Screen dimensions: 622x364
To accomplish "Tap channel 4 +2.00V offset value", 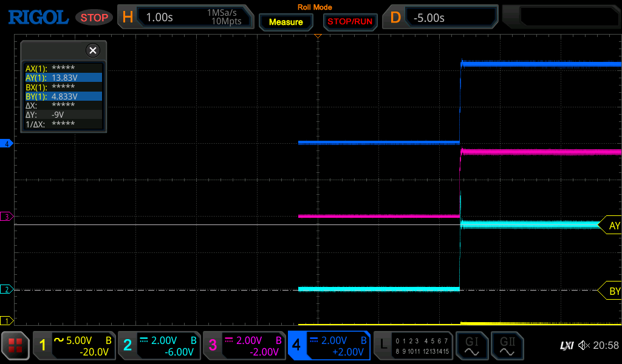I will pos(348,352).
